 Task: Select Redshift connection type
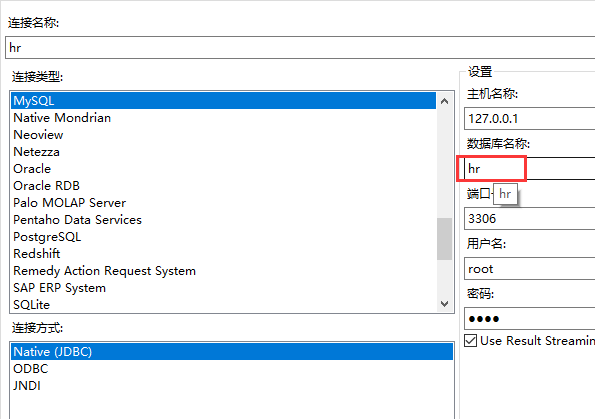coord(224,254)
